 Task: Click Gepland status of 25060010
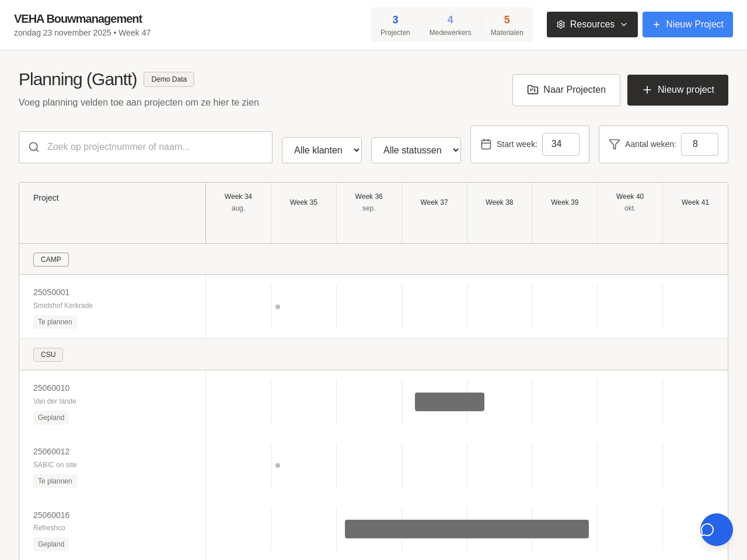pos(51,418)
